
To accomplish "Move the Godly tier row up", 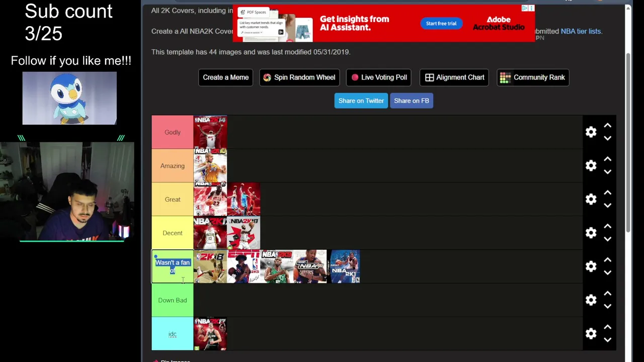I will point(607,126).
